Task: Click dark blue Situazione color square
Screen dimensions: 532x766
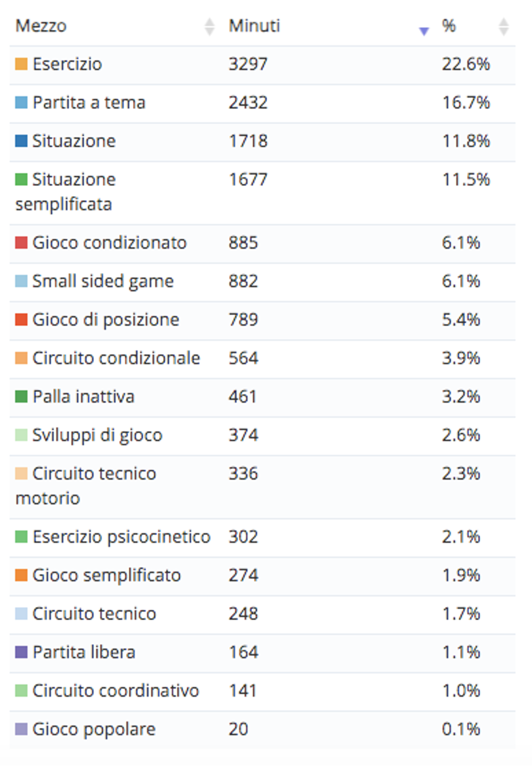Action: click(22, 141)
